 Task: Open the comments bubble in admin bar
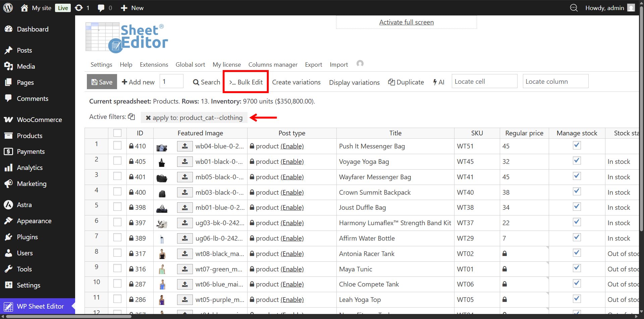(101, 8)
